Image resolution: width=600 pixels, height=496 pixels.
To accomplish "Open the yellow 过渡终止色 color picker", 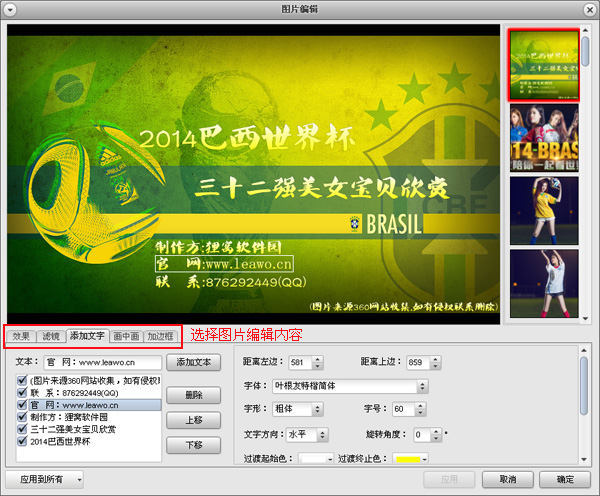I will (x=411, y=458).
